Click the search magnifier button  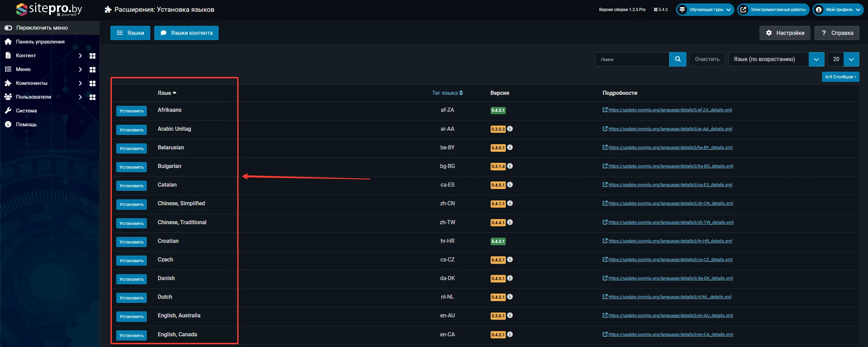click(677, 59)
